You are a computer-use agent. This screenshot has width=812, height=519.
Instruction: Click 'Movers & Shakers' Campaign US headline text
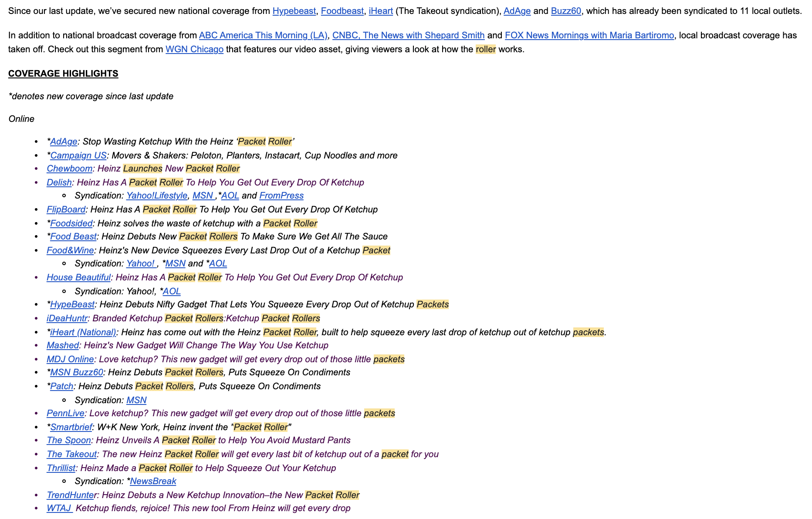point(149,155)
